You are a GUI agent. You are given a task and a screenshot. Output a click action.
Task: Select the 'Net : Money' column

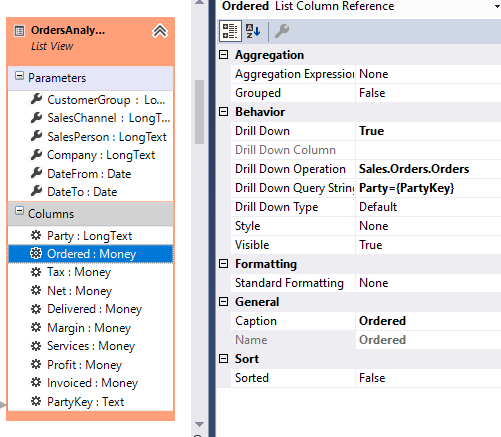[x=91, y=290]
